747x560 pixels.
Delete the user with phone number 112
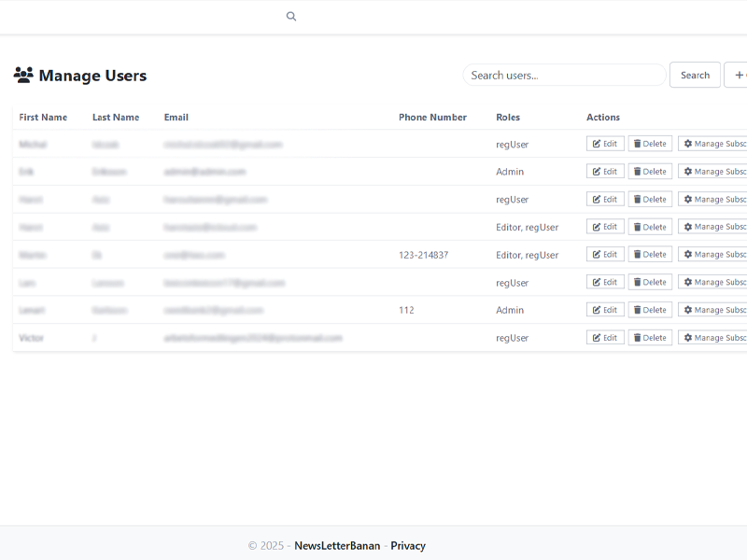tap(650, 310)
